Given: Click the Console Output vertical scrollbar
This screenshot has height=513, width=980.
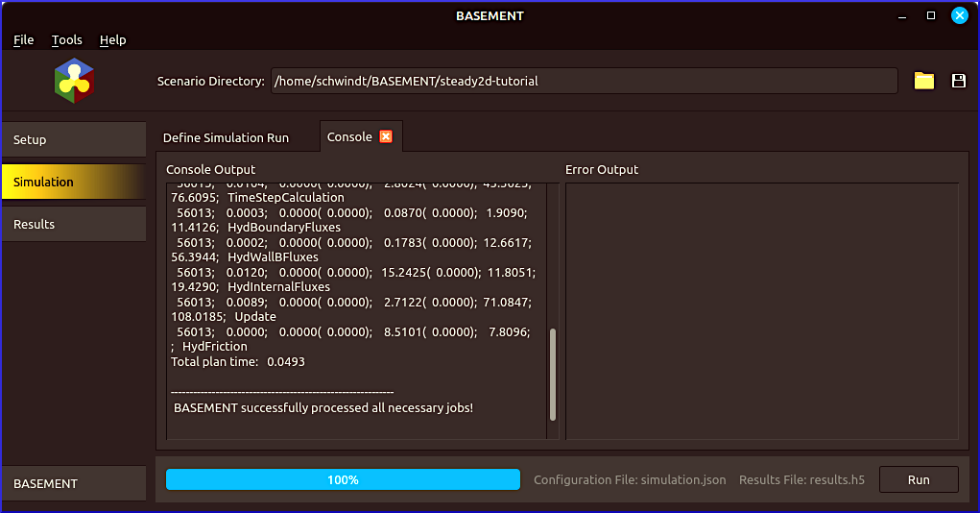Looking at the screenshot, I should click(553, 375).
